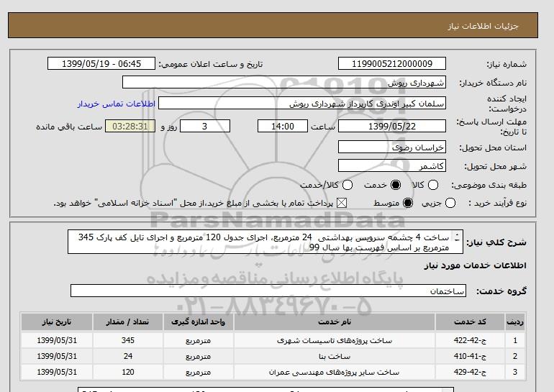Click the گروه خدمت field ساختمان
Screen dimensions: 554x392
(x=268, y=291)
